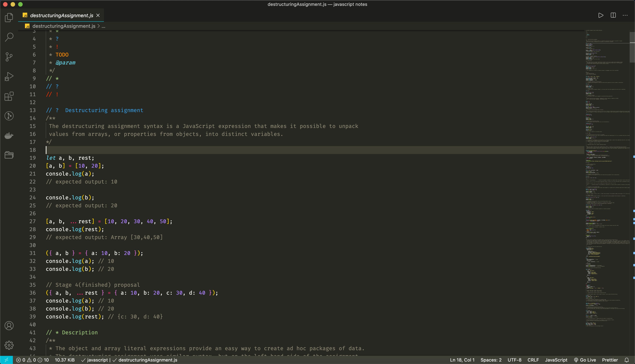
Task: Split the editor to the right
Action: pos(613,15)
